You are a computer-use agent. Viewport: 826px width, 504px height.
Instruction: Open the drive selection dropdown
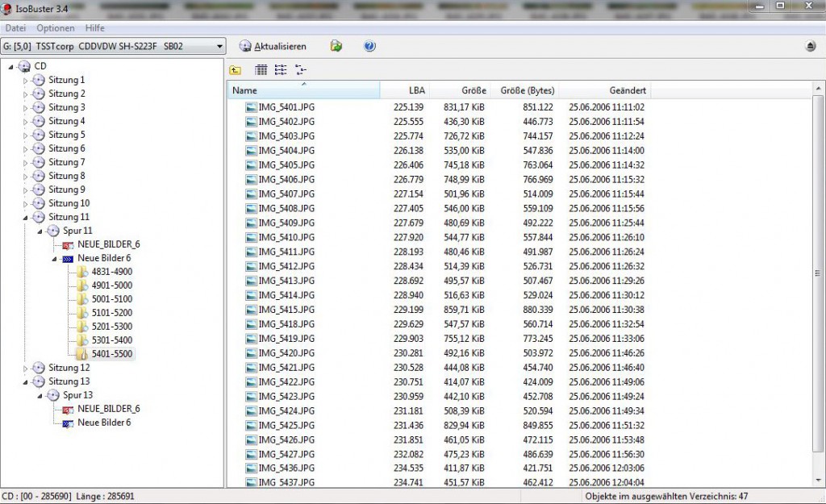pos(219,46)
